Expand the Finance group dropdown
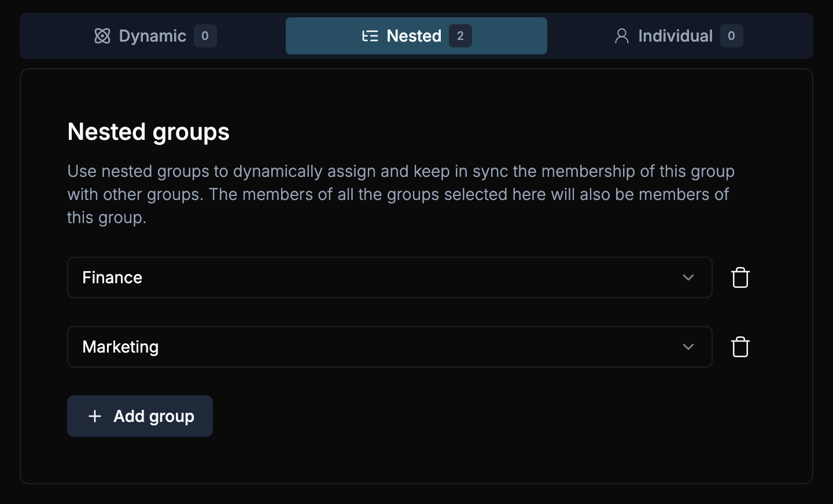The width and height of the screenshot is (833, 504). point(688,277)
